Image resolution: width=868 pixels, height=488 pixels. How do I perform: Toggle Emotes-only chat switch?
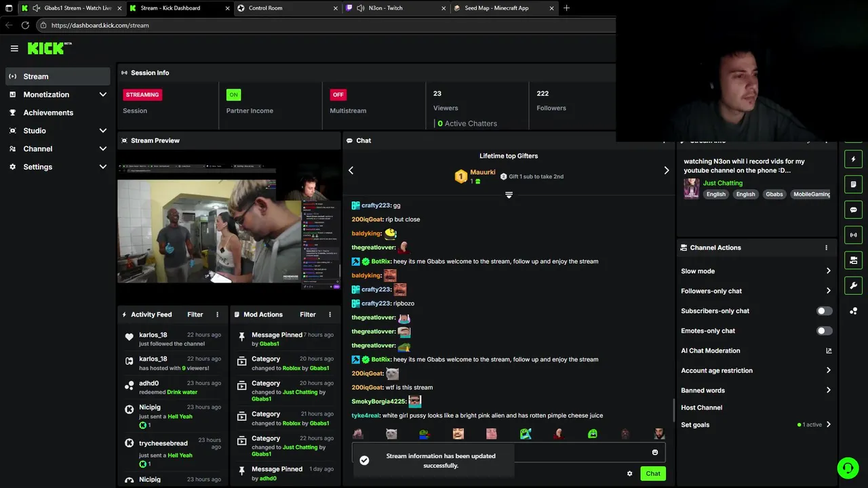pyautogui.click(x=824, y=331)
